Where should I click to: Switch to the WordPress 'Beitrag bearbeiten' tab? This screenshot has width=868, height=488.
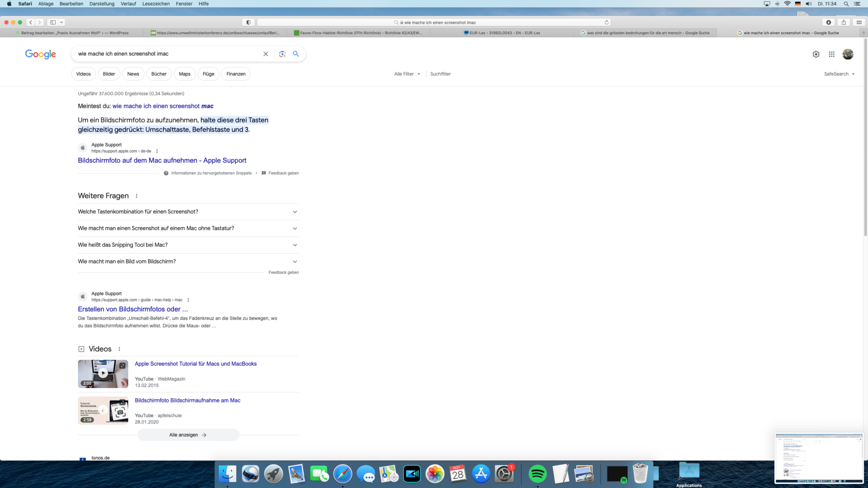(72, 33)
